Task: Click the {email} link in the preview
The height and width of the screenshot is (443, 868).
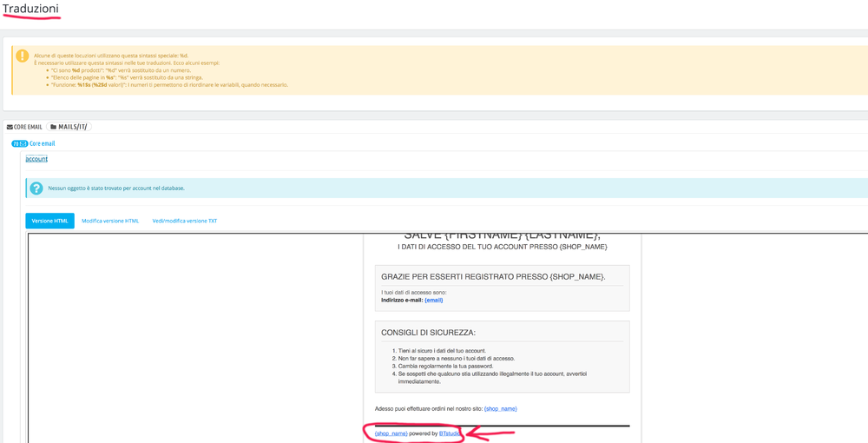Action: (433, 301)
